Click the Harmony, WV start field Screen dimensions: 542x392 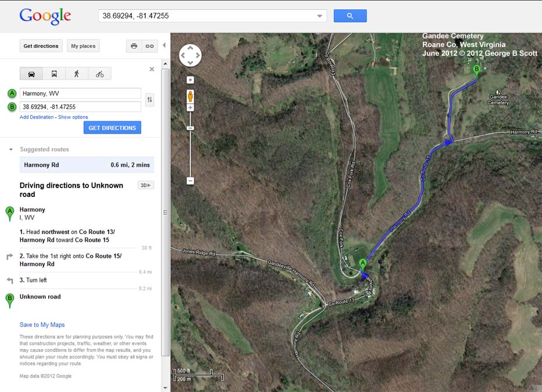(x=80, y=93)
